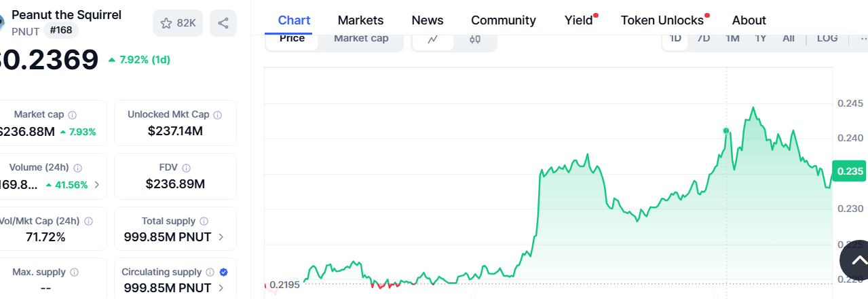The image size is (868, 299).
Task: Select 1D time range
Action: click(675, 38)
